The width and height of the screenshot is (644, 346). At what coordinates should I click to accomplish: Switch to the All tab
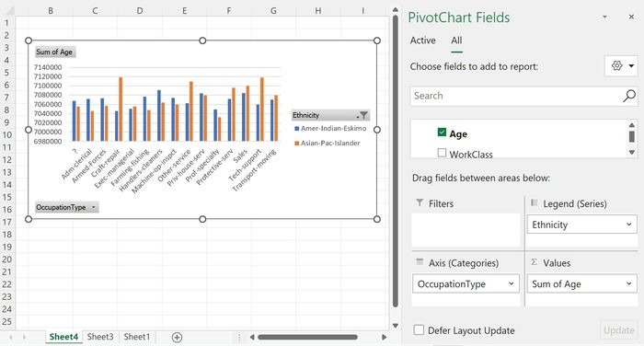pos(456,40)
